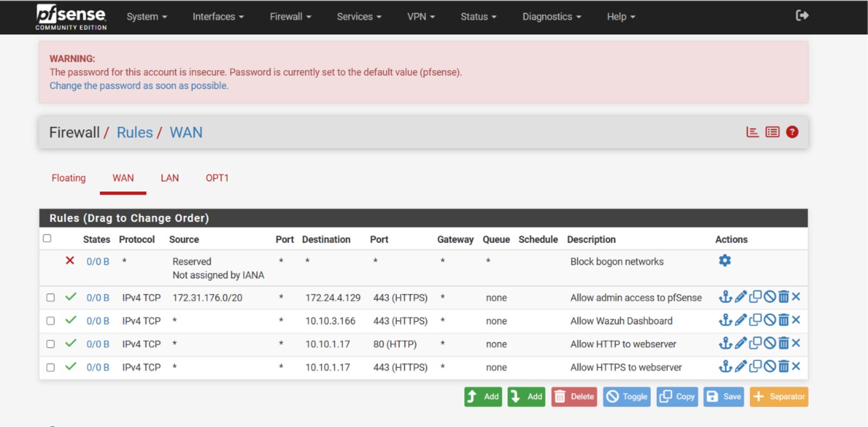Select the WAN rules tab
The image size is (868, 427).
(123, 178)
